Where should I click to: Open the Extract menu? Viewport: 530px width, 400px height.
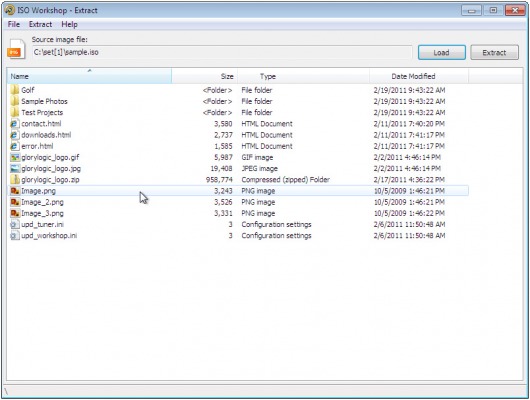coord(40,24)
